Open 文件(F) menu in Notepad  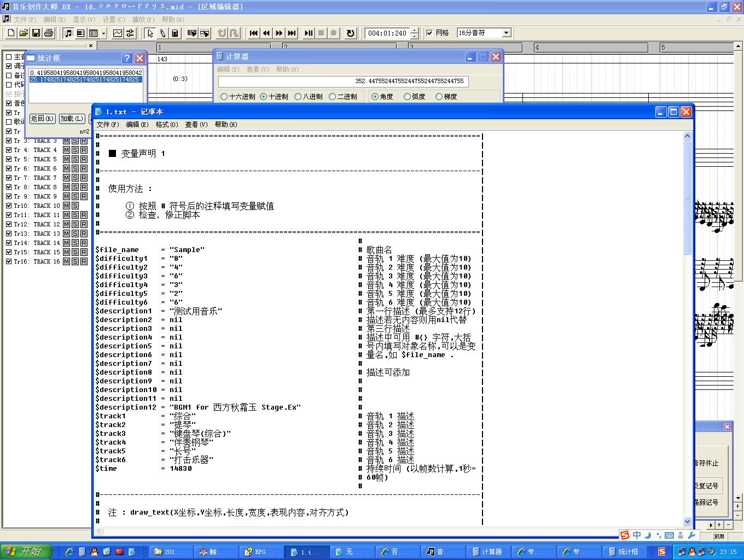click(x=107, y=125)
